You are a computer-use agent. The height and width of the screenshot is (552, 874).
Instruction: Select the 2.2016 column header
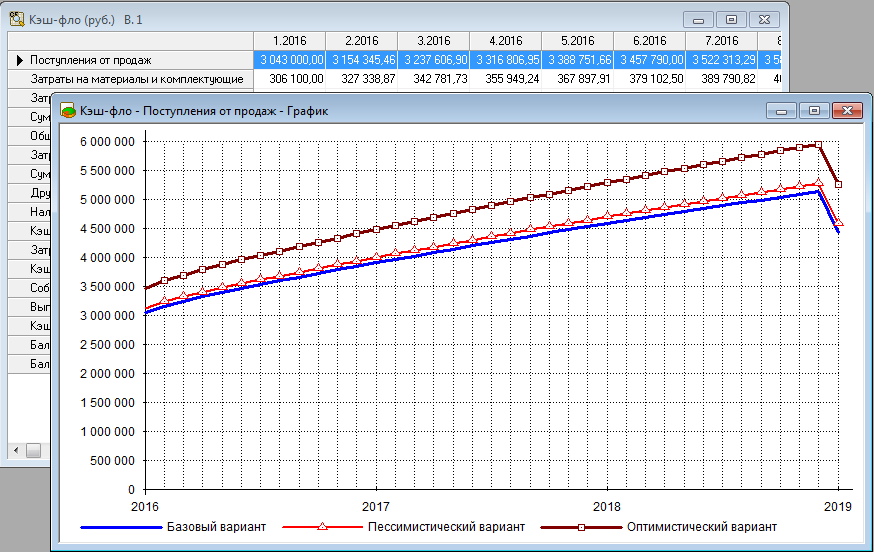[x=361, y=41]
